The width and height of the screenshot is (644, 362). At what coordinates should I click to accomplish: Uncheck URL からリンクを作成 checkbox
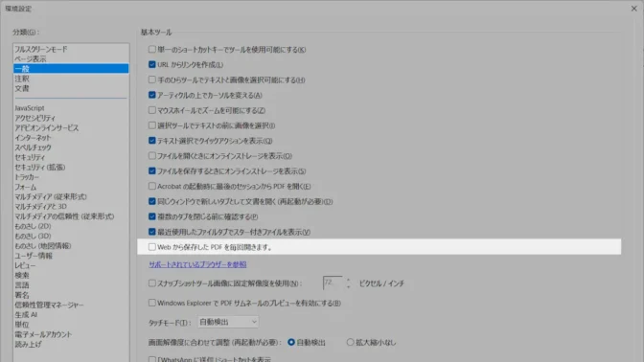tap(152, 64)
